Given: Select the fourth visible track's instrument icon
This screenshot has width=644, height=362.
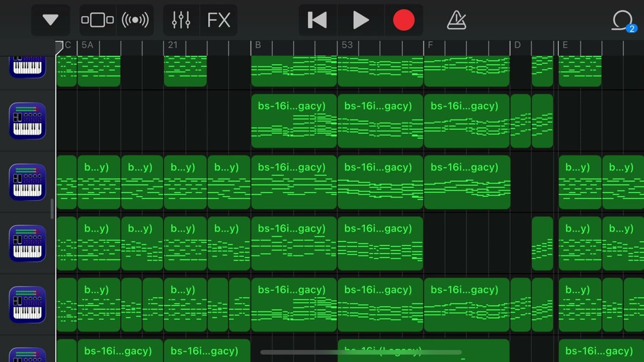Looking at the screenshot, I should [x=27, y=243].
